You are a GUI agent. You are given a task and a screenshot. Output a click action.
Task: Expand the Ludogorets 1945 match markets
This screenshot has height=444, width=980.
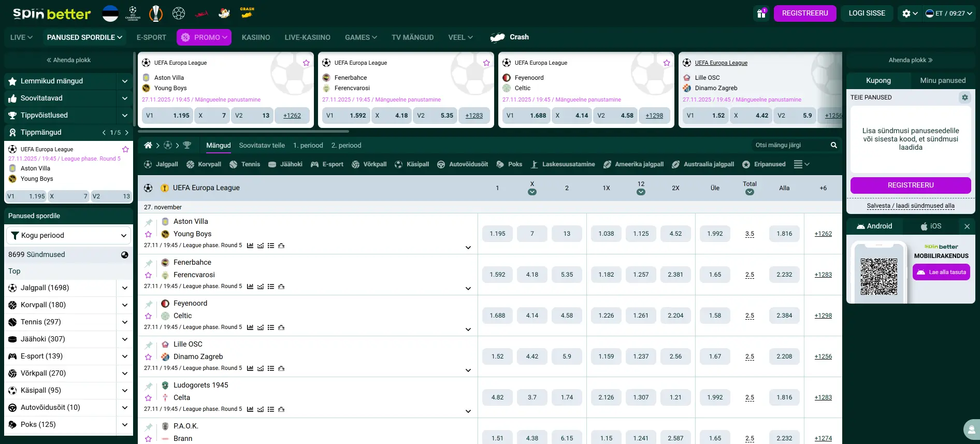click(x=468, y=411)
